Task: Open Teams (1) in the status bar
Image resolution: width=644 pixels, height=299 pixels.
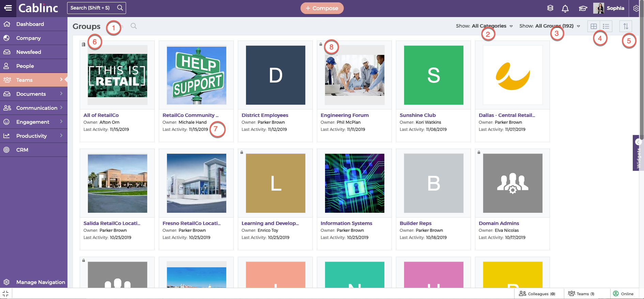Action: (x=581, y=294)
